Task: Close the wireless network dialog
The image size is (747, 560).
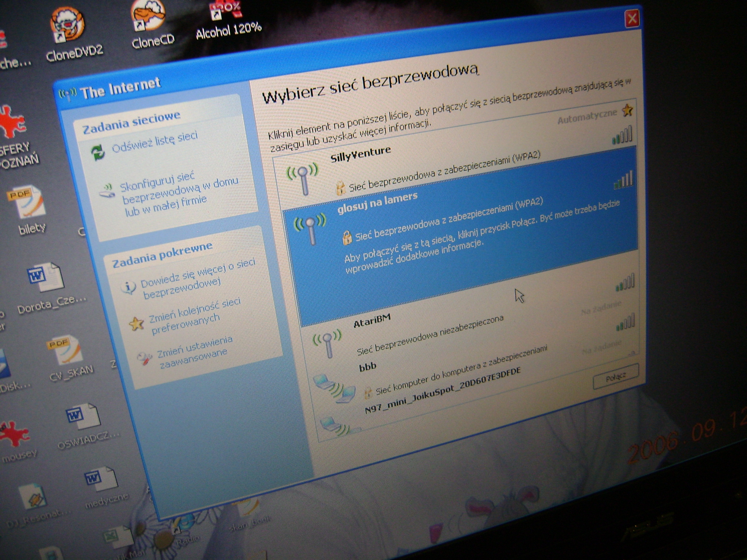Action: 632,19
